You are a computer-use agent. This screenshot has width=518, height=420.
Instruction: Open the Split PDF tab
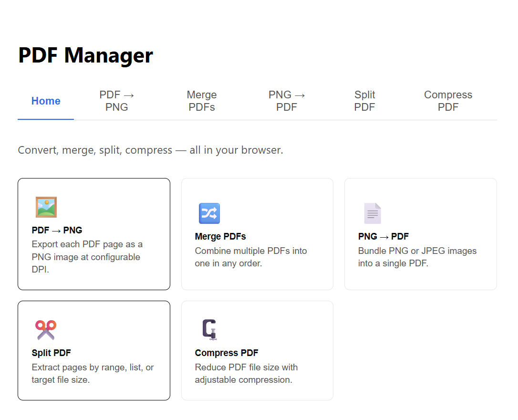click(x=364, y=101)
